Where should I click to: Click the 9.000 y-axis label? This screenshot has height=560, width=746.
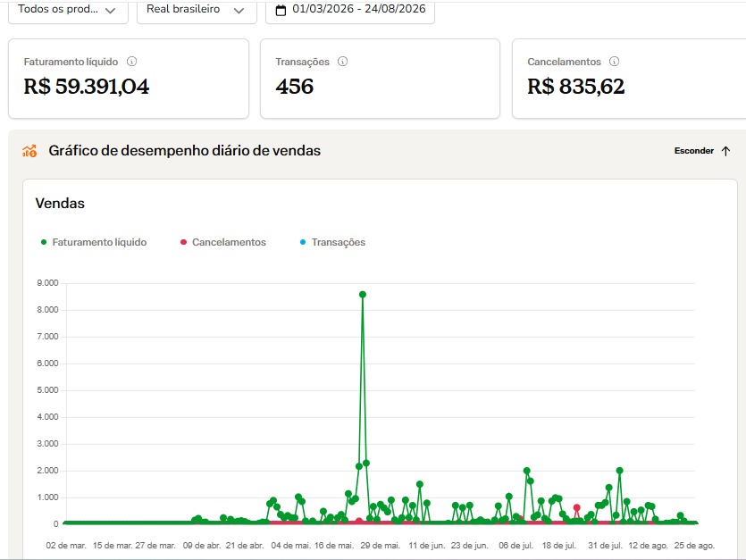point(47,283)
